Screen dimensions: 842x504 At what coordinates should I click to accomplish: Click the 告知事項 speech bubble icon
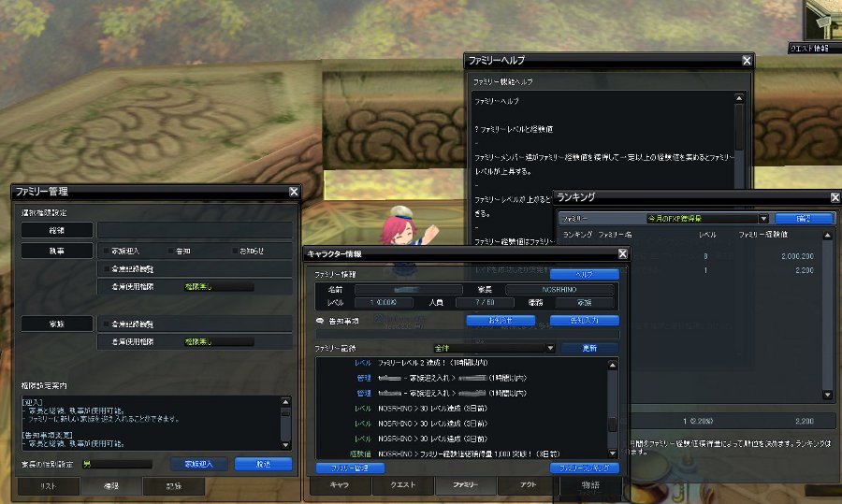click(320, 321)
